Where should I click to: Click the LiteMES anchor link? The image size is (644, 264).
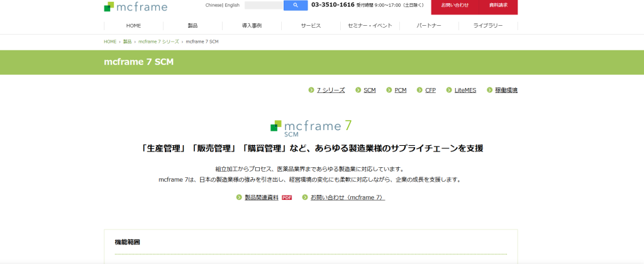pos(465,91)
